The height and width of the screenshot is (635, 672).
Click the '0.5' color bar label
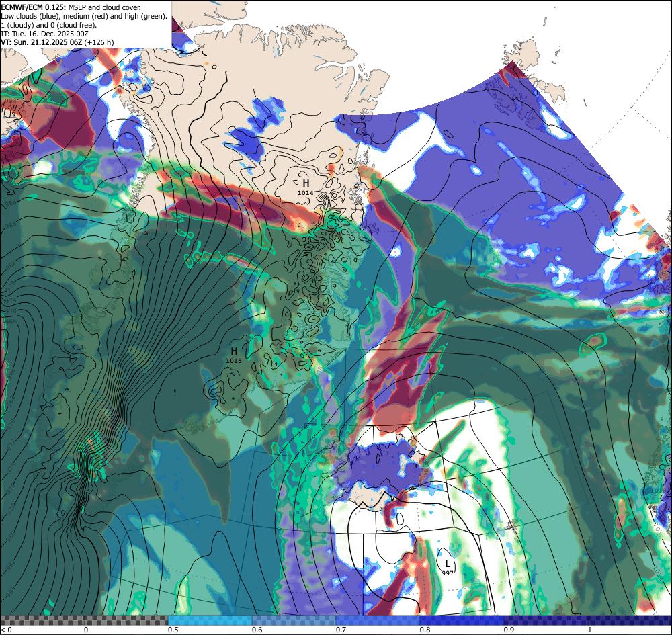click(x=173, y=630)
